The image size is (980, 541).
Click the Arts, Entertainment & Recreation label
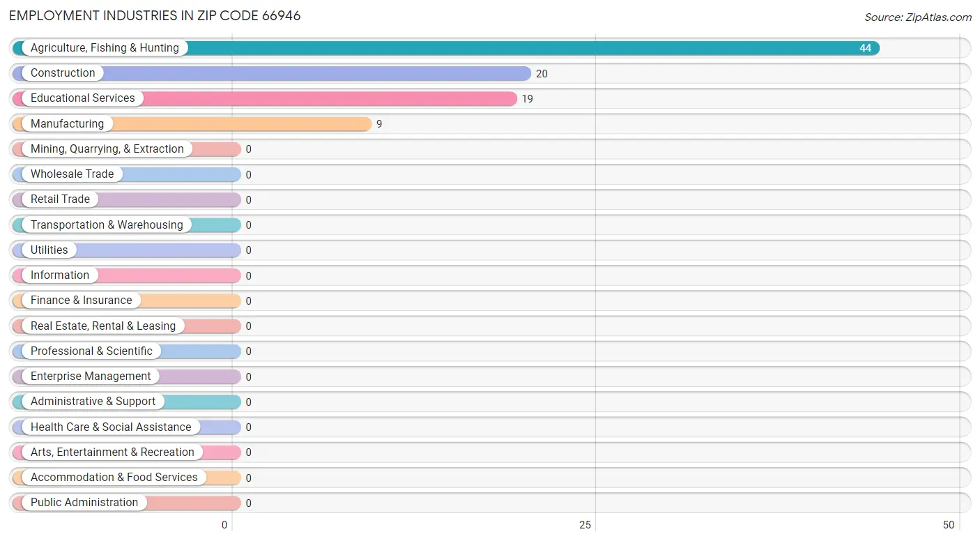pos(112,452)
